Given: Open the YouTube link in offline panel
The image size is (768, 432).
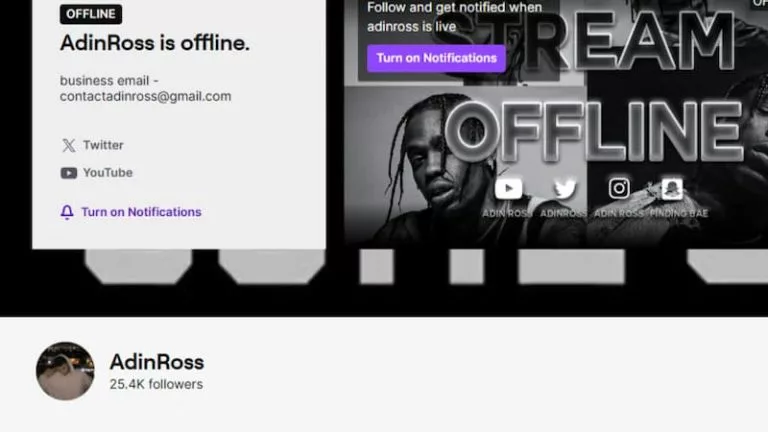Looking at the screenshot, I should point(96,173).
